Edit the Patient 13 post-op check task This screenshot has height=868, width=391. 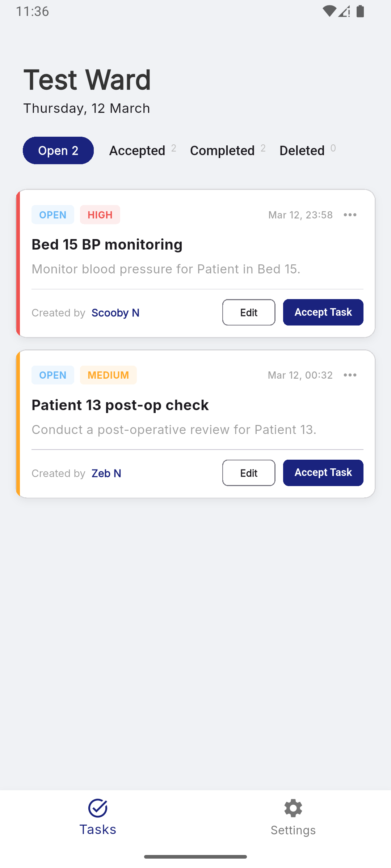249,473
